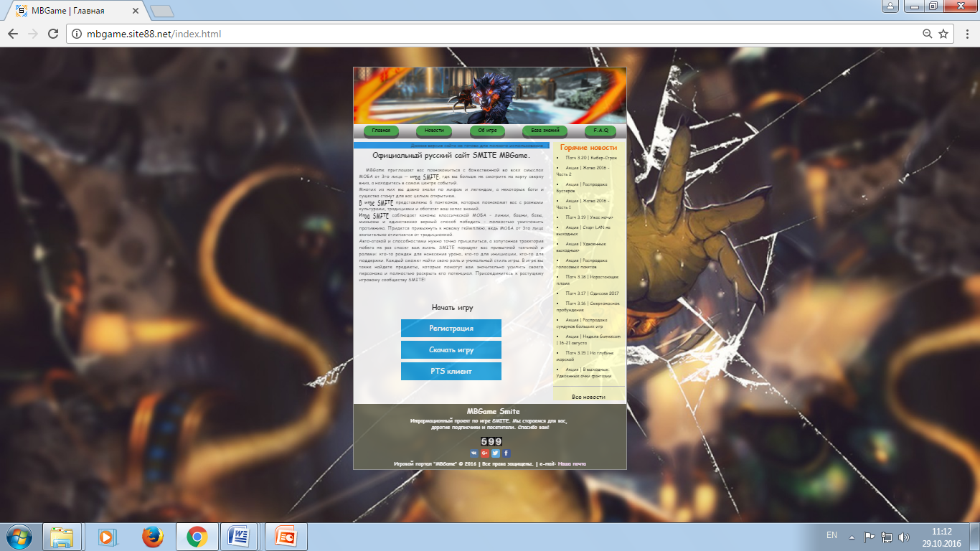Screen dimensions: 980x551
Task: Click the Начать игру heading text
Action: (452, 307)
